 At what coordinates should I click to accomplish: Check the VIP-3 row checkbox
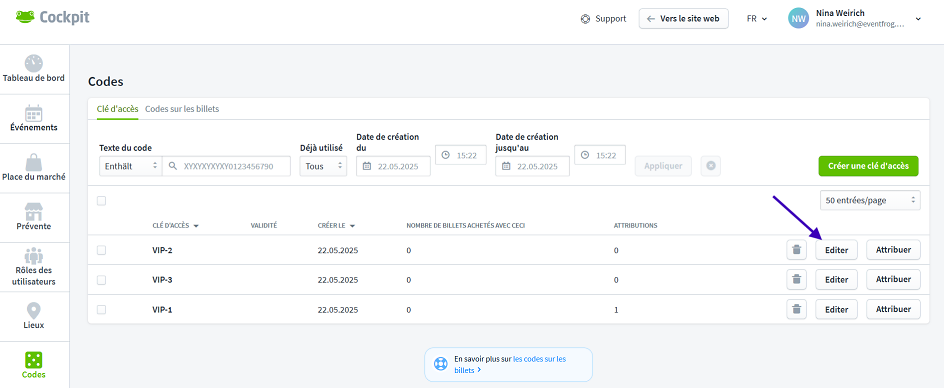click(102, 280)
